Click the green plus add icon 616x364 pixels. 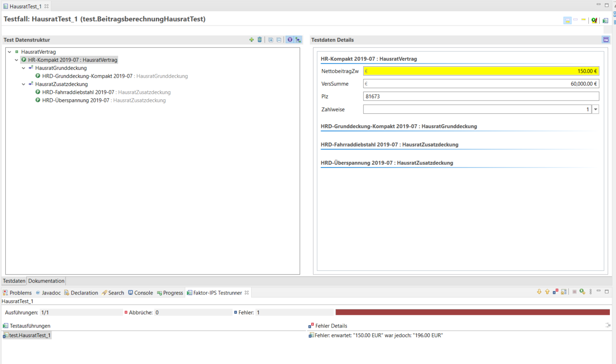[x=252, y=40]
